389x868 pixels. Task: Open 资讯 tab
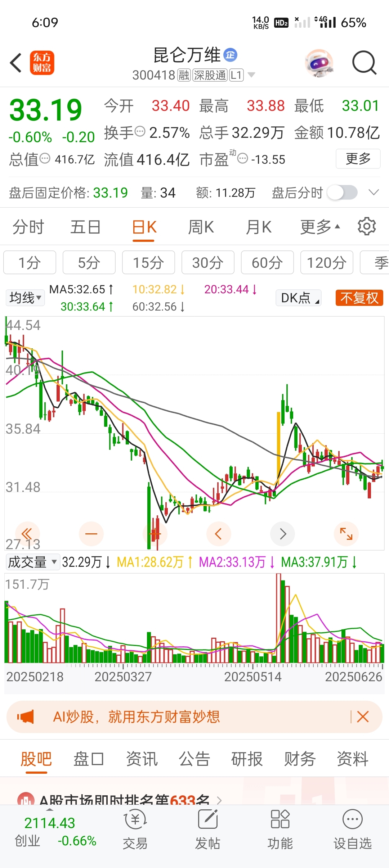tap(142, 759)
